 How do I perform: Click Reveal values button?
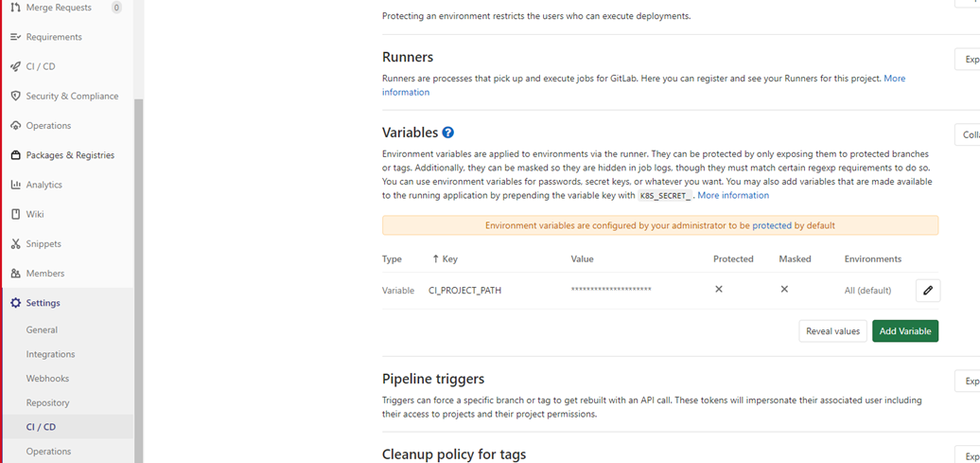pos(832,331)
